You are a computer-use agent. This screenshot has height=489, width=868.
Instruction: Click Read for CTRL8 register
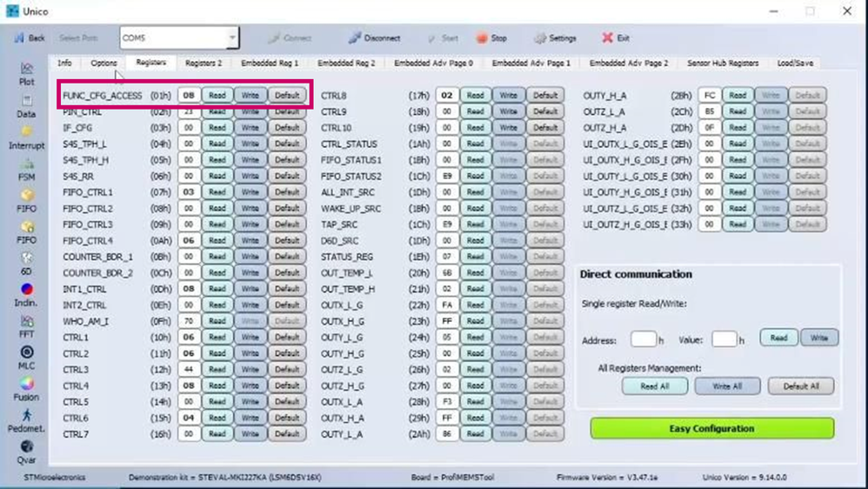click(x=475, y=95)
